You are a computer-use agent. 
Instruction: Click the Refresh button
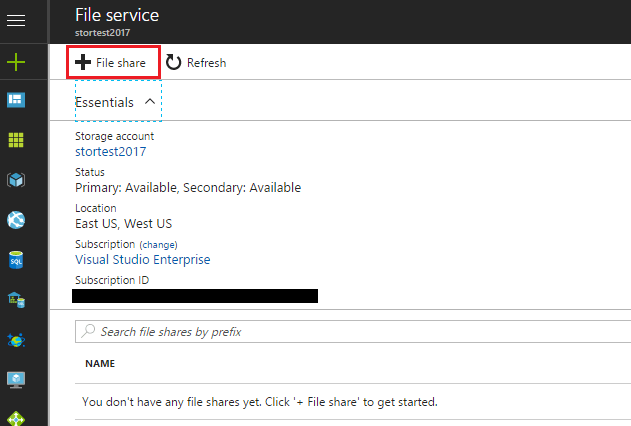tap(196, 62)
